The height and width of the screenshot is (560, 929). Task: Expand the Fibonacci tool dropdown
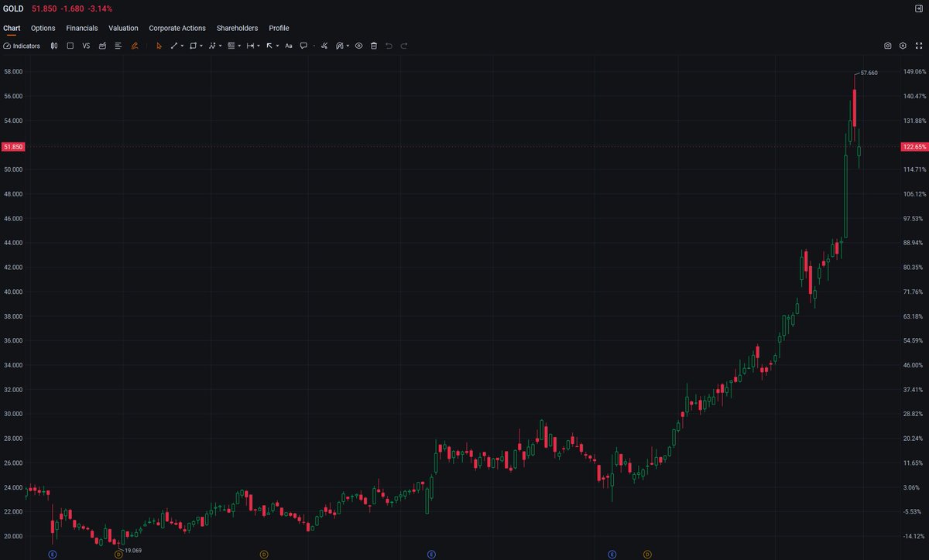click(x=239, y=46)
